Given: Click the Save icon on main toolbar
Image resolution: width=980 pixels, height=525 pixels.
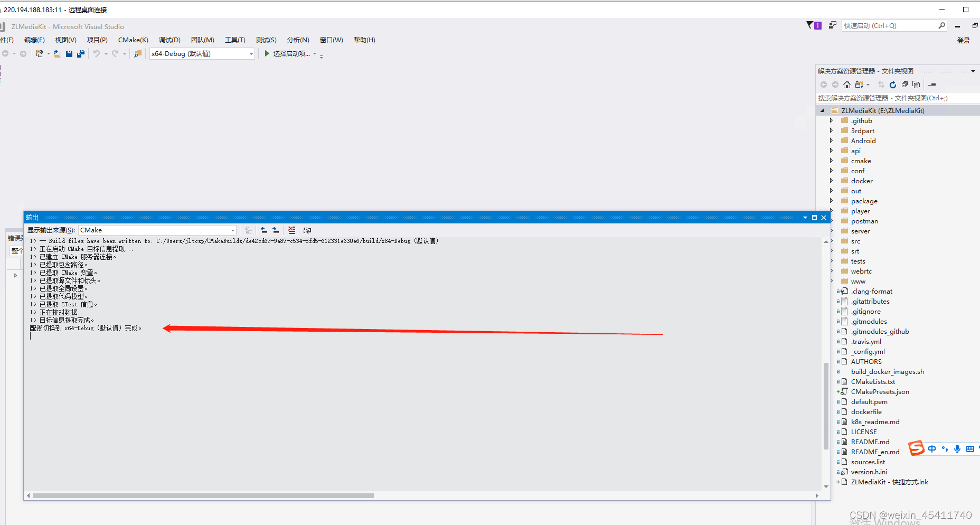Looking at the screenshot, I should pyautogui.click(x=69, y=53).
